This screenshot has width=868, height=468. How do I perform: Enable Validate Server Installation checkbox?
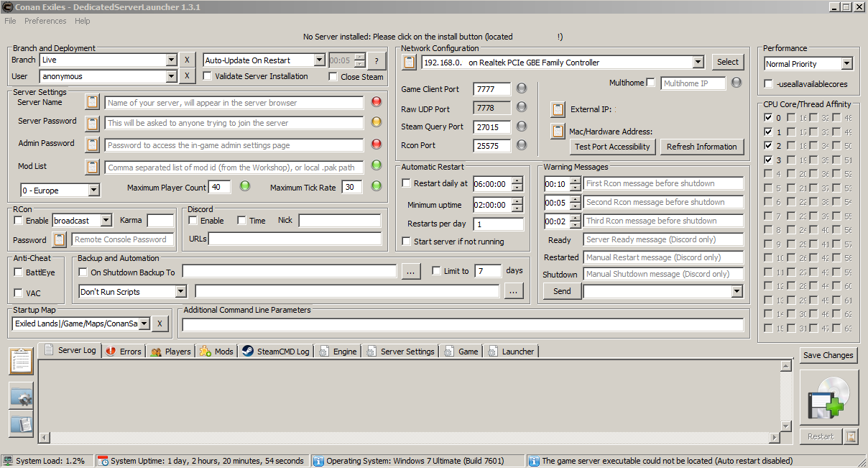[x=208, y=76]
